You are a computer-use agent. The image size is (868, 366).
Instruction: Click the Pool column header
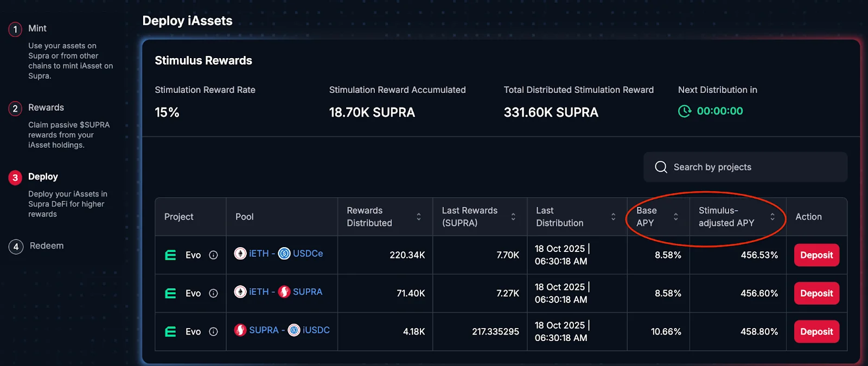point(244,217)
